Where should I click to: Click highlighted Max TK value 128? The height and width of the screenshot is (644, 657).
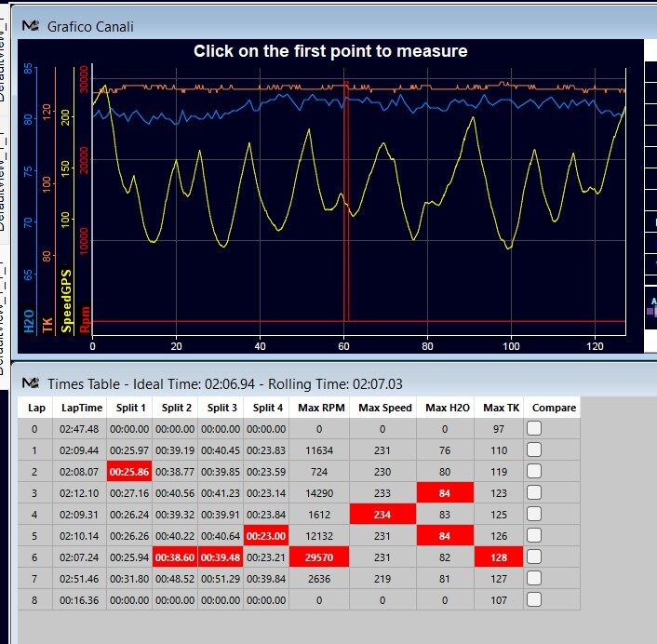[x=499, y=557]
